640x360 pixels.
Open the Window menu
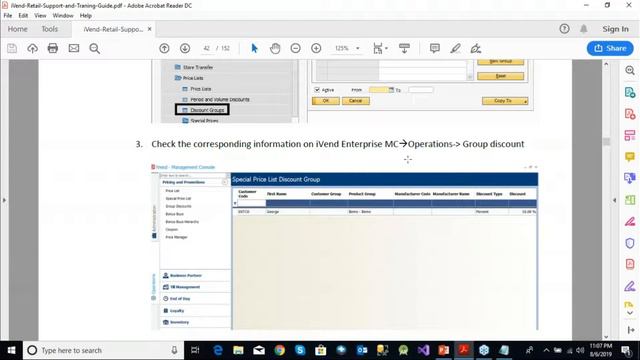(x=63, y=16)
